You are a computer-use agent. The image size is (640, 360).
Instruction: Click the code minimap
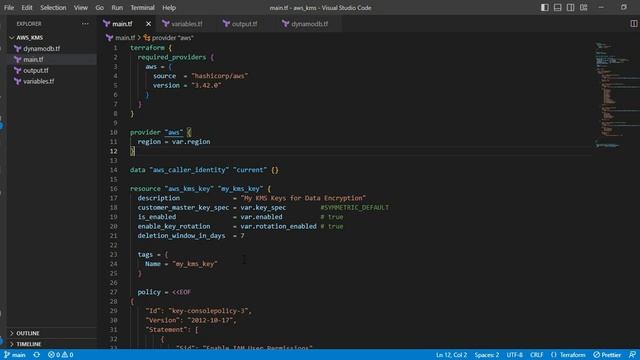point(616,94)
